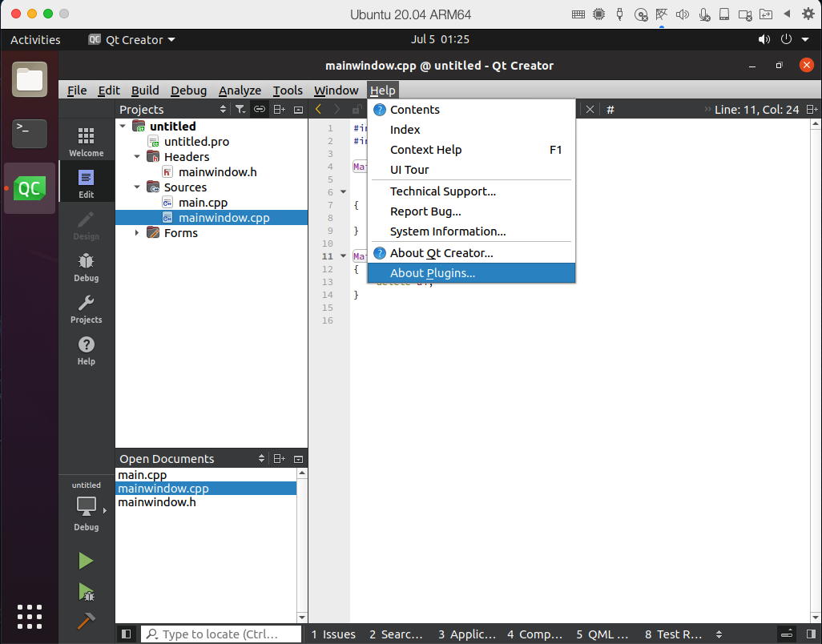822x644 pixels.
Task: Split the Projects pane
Action: [x=280, y=110]
